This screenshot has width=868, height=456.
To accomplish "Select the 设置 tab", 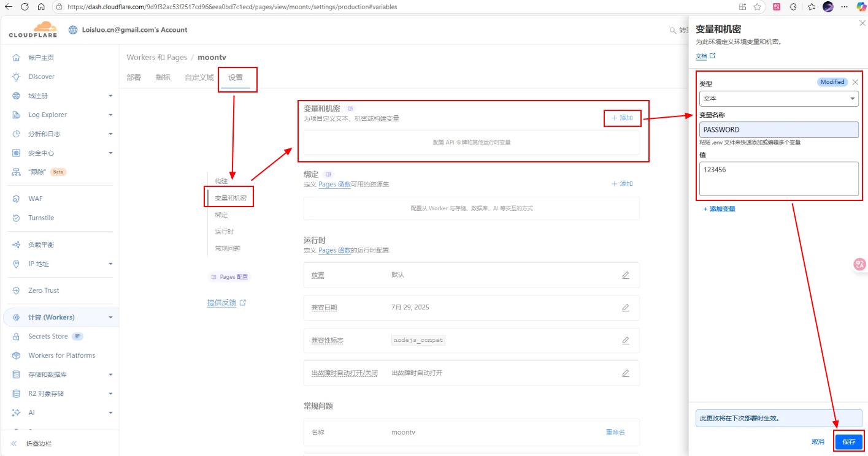I will (236, 78).
